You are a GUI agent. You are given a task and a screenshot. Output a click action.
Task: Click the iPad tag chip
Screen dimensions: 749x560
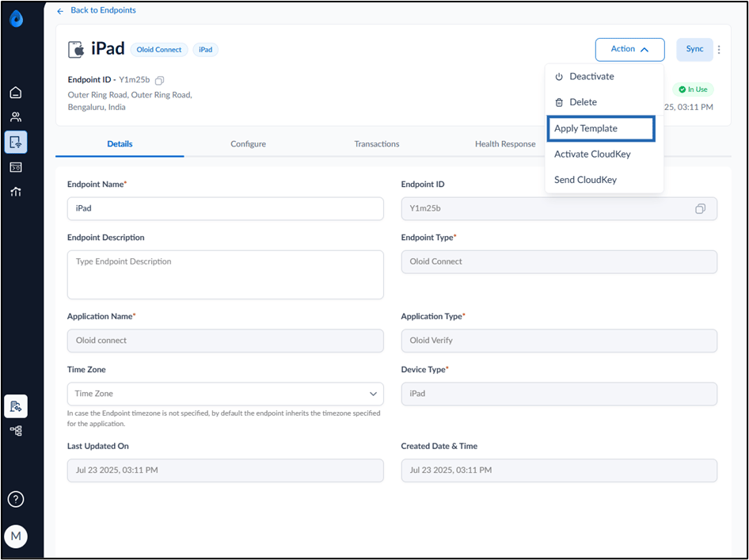point(205,50)
